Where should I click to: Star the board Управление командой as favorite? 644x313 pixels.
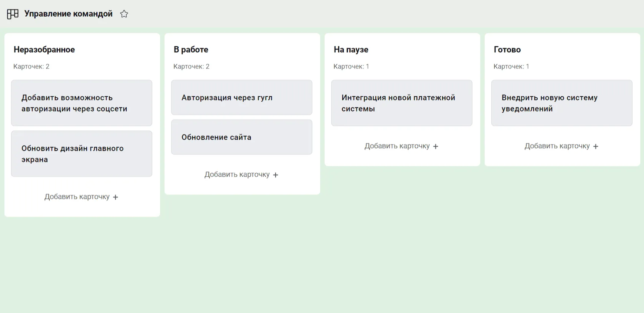point(124,14)
